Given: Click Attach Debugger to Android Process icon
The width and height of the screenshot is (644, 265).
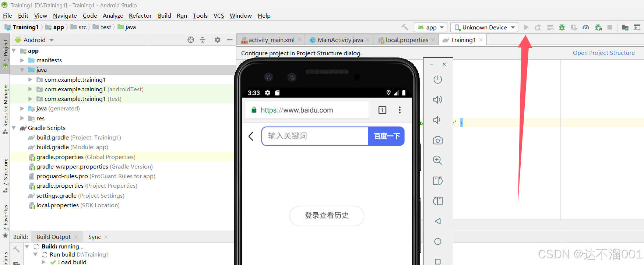Looking at the screenshot, I should (x=598, y=27).
